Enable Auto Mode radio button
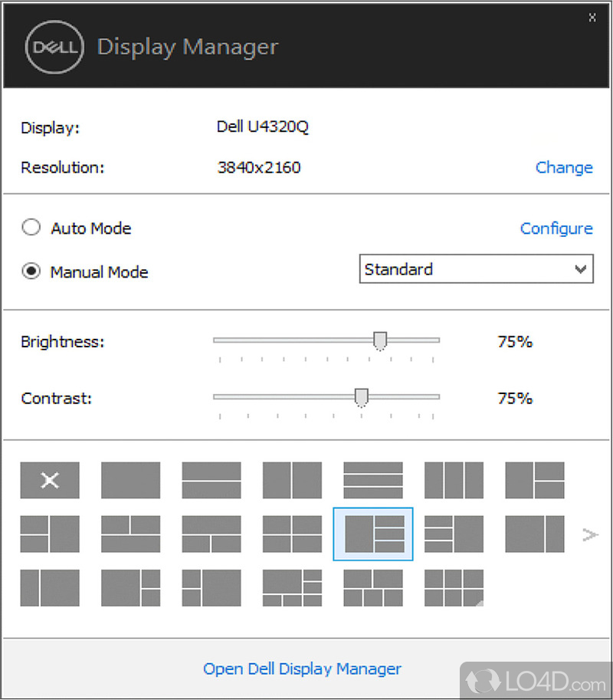613x700 pixels. point(31,228)
